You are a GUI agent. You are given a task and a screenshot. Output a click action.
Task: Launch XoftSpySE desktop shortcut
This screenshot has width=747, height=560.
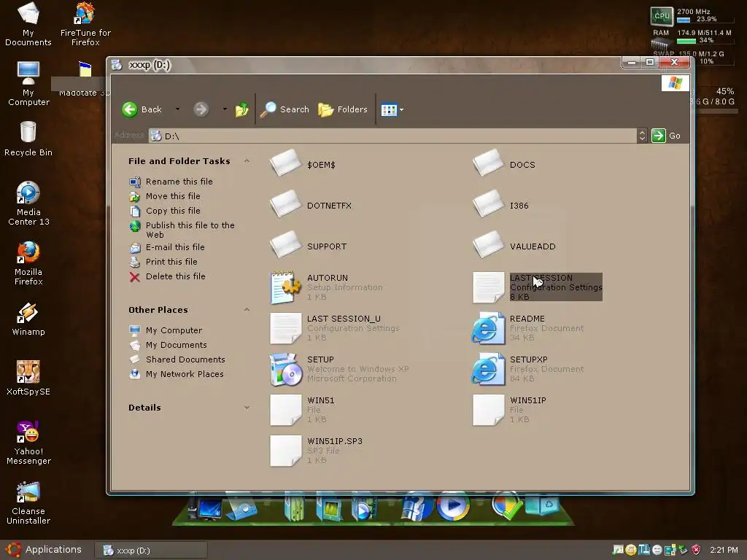(28, 378)
